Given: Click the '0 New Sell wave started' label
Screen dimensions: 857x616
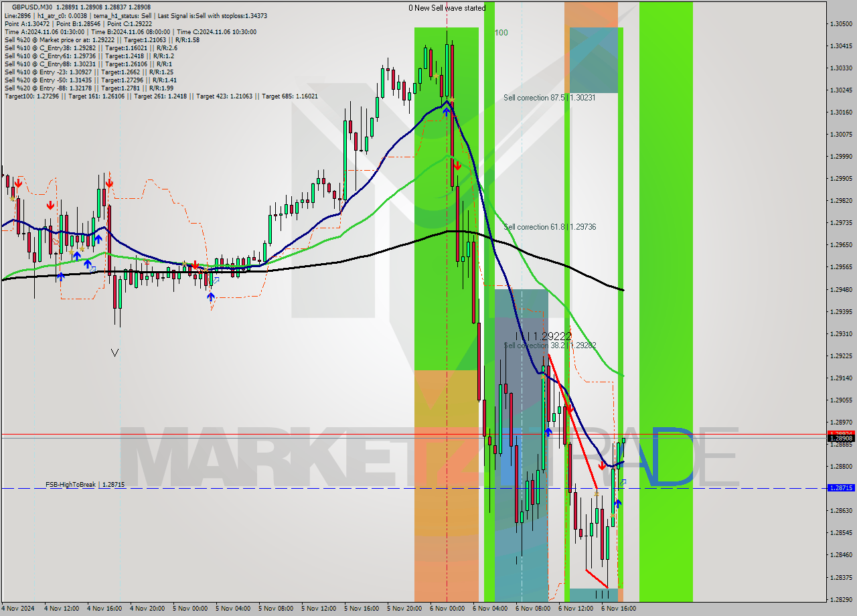Looking at the screenshot, I should pos(447,8).
